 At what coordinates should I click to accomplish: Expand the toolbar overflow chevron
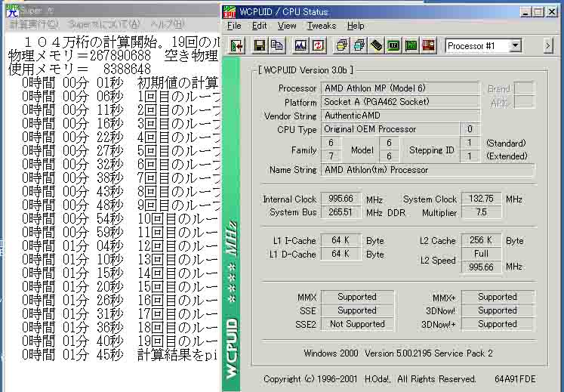(548, 46)
